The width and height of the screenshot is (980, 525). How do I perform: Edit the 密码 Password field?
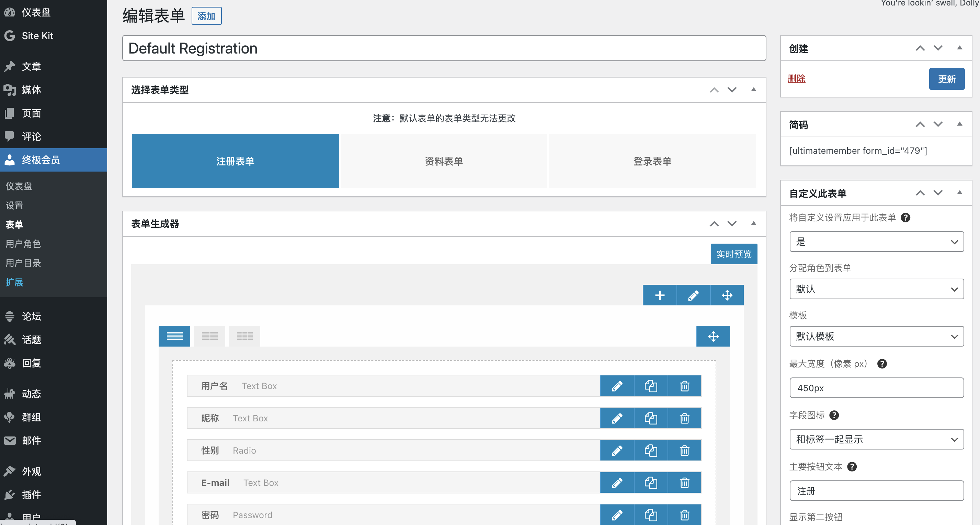[617, 515]
